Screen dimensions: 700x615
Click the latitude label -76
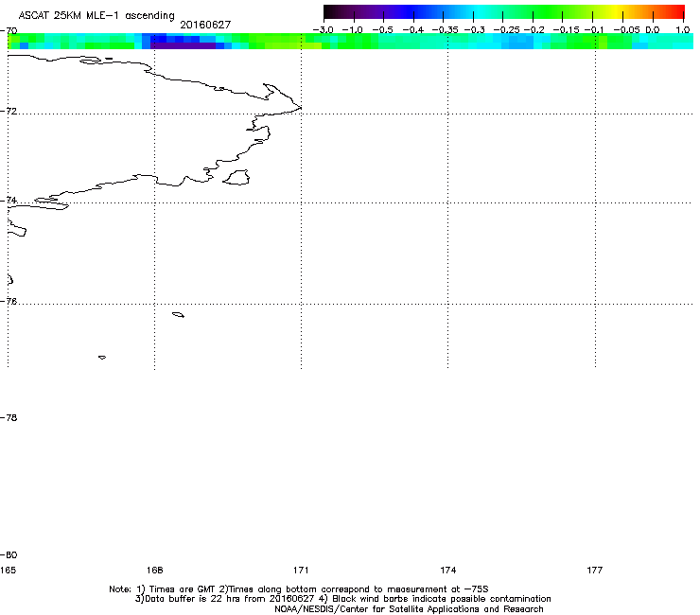click(9, 302)
